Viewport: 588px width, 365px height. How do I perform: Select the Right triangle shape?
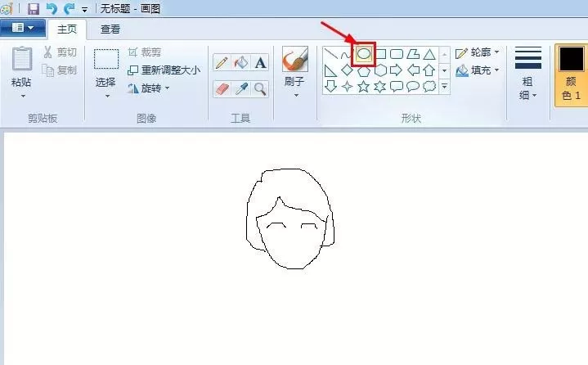click(x=330, y=70)
